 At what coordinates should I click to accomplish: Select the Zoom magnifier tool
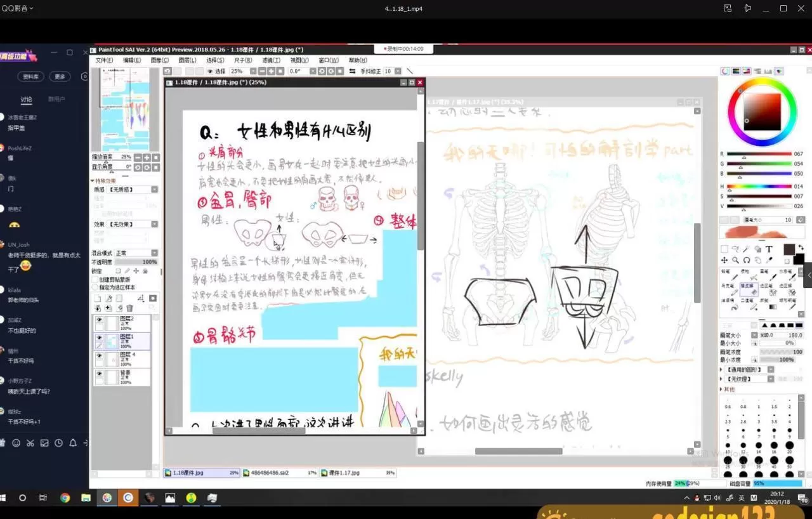[x=735, y=260]
